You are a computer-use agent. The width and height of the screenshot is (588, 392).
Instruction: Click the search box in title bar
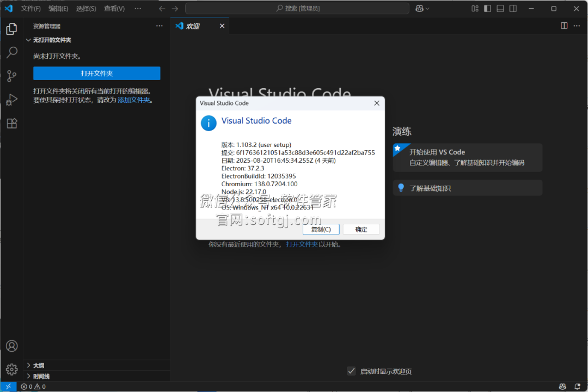(x=297, y=9)
